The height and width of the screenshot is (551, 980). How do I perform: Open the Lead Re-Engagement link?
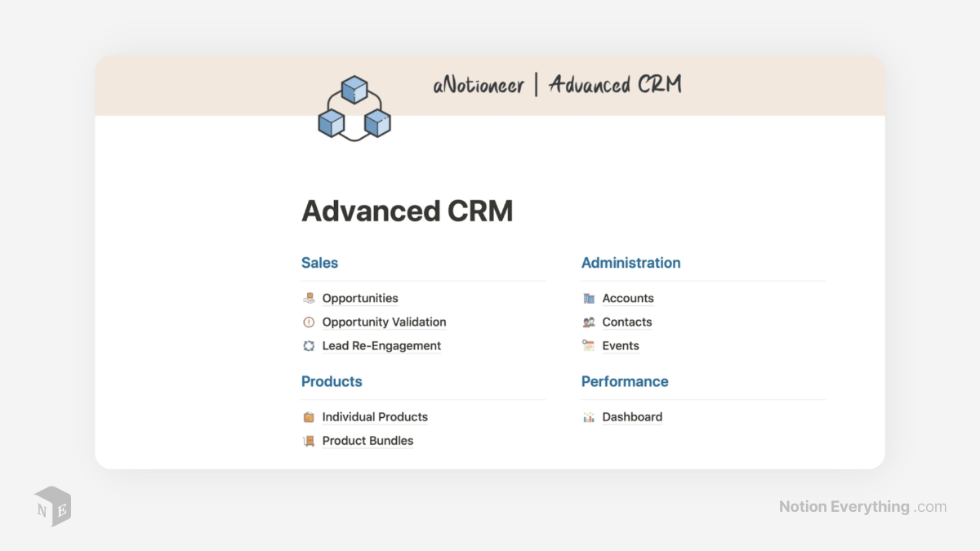click(381, 345)
